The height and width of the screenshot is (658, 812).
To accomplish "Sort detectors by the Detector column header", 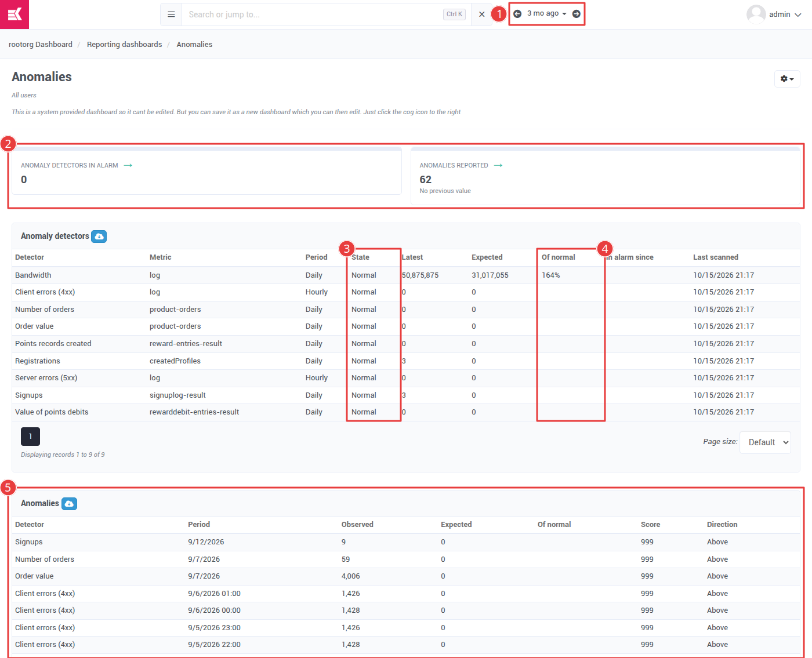I will [x=30, y=257].
